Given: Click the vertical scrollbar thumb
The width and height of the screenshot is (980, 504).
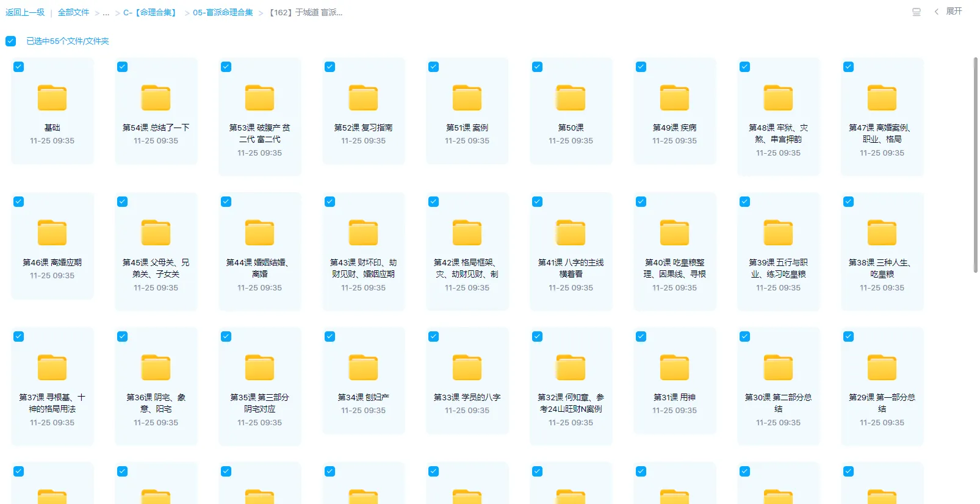Looking at the screenshot, I should [976, 165].
